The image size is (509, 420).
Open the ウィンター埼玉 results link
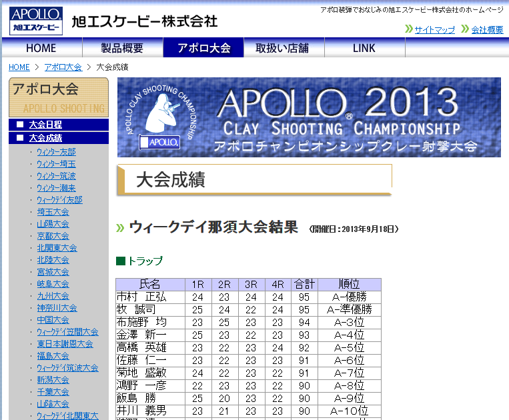pyautogui.click(x=56, y=164)
